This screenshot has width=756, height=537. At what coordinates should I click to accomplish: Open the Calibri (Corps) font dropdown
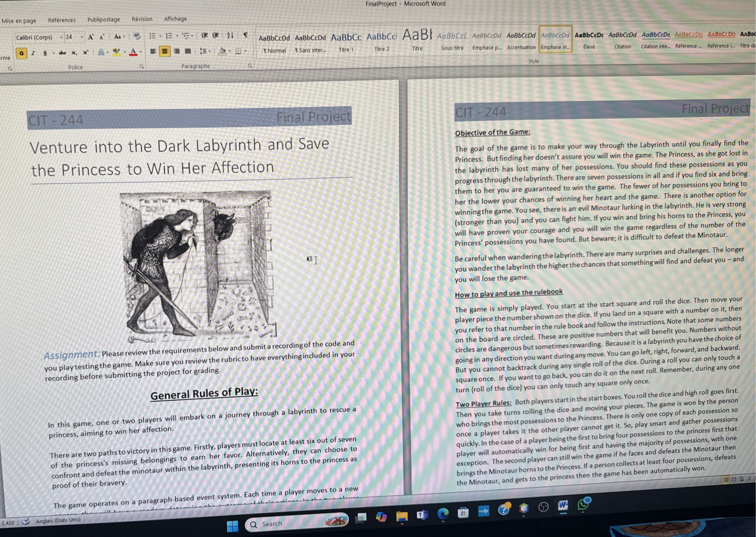[x=61, y=37]
